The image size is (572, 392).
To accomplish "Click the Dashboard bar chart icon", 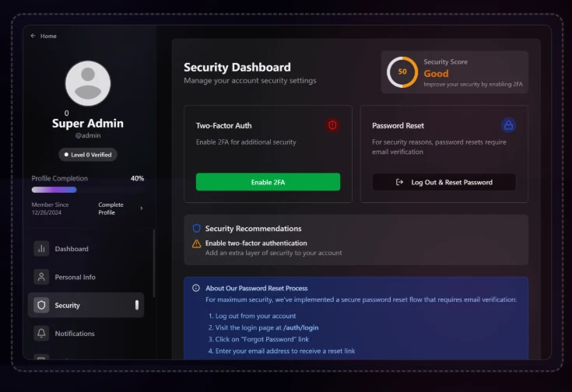I will click(41, 249).
